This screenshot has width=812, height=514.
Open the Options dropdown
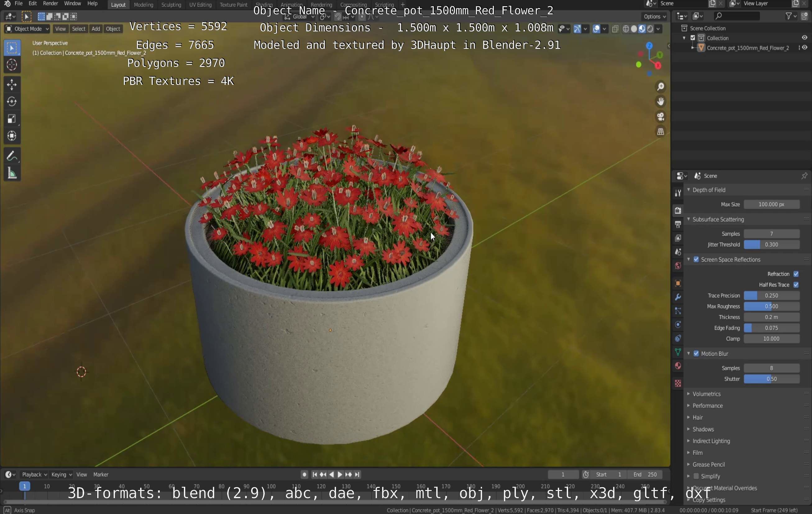click(x=654, y=16)
